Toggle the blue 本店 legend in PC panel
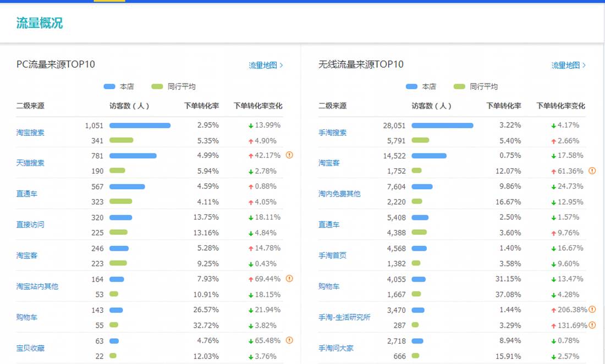The width and height of the screenshot is (605, 364). click(x=119, y=86)
